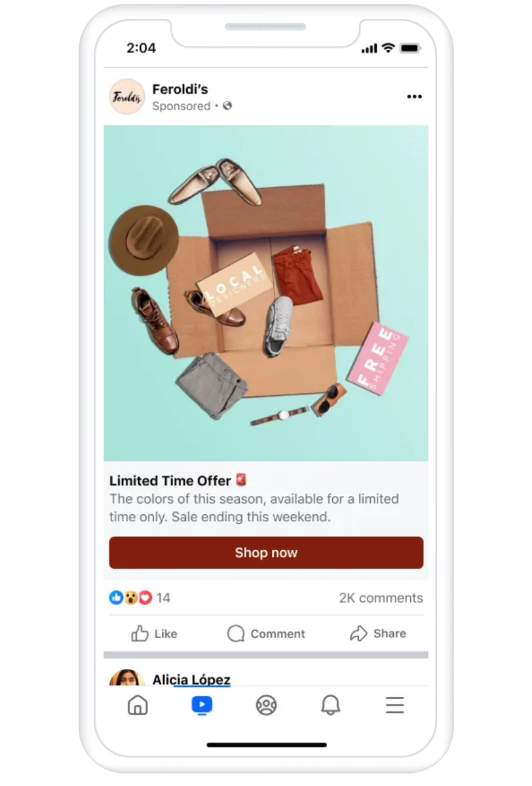This screenshot has height=786, width=532.
Task: Open the 2K comments link
Action: click(381, 598)
